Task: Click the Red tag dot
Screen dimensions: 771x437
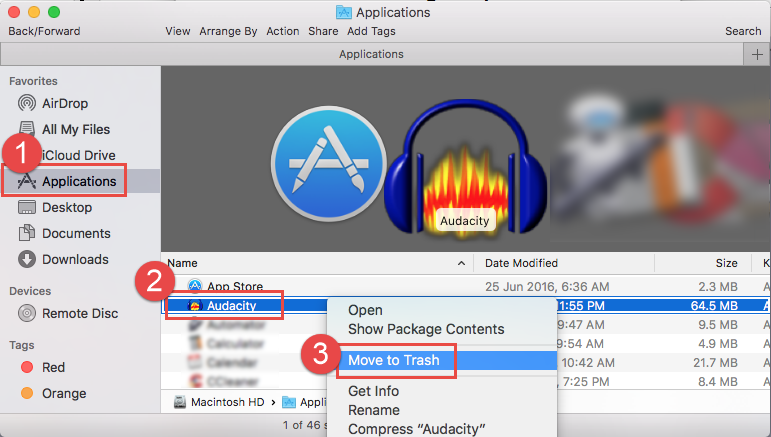Action: click(x=27, y=367)
